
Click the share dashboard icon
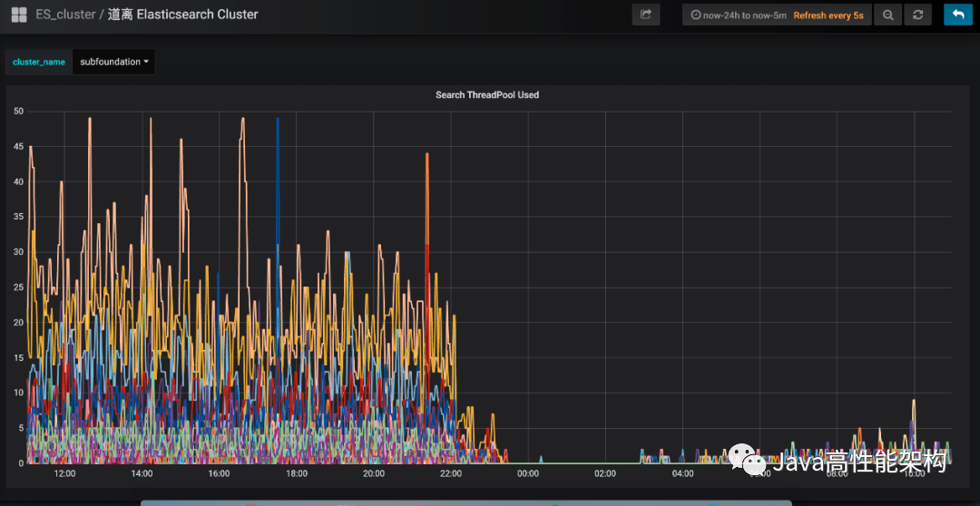646,15
